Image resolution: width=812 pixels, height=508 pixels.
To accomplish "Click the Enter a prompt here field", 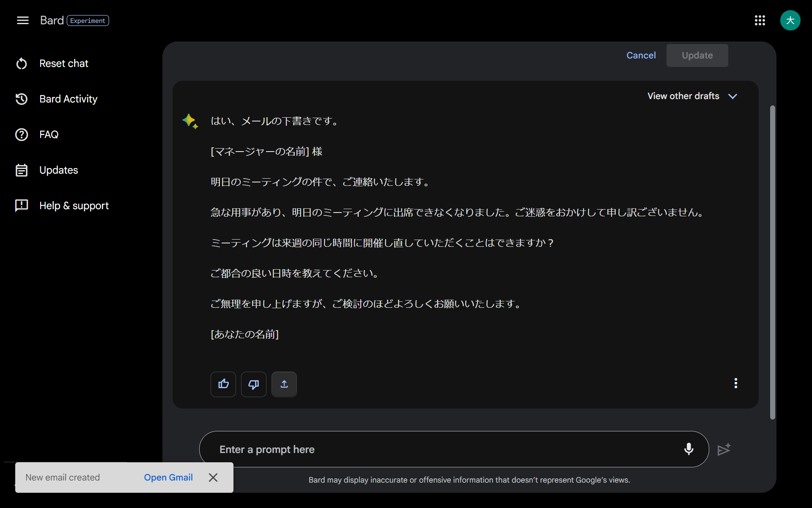I will 381,449.
